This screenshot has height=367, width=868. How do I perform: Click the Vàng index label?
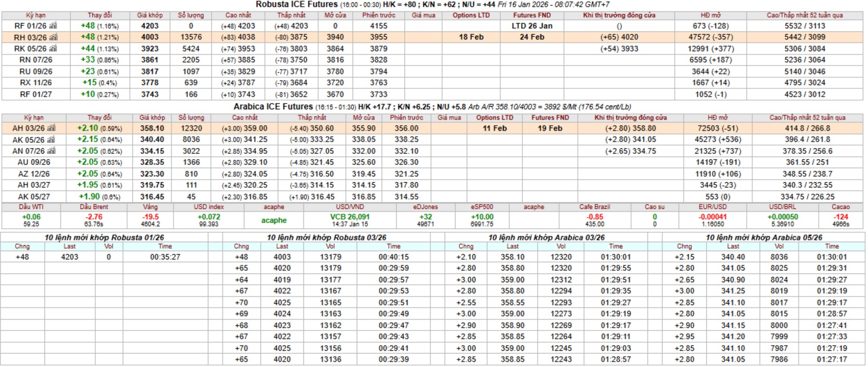click(x=150, y=207)
